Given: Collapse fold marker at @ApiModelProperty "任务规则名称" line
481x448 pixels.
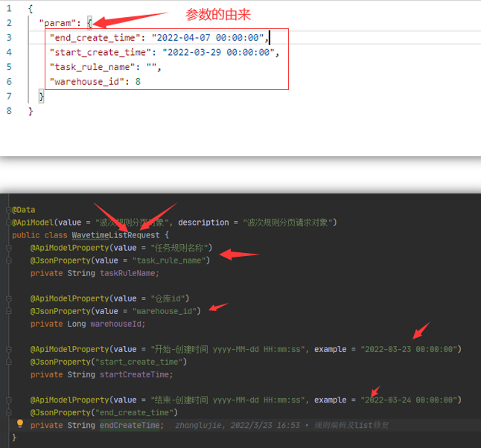Looking at the screenshot, I should 9,248.
